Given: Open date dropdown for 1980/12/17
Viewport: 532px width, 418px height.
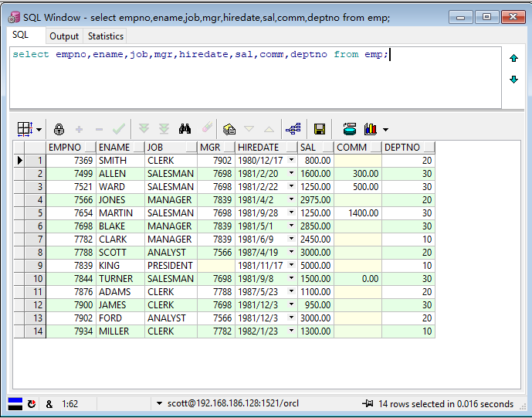Looking at the screenshot, I should (x=291, y=160).
